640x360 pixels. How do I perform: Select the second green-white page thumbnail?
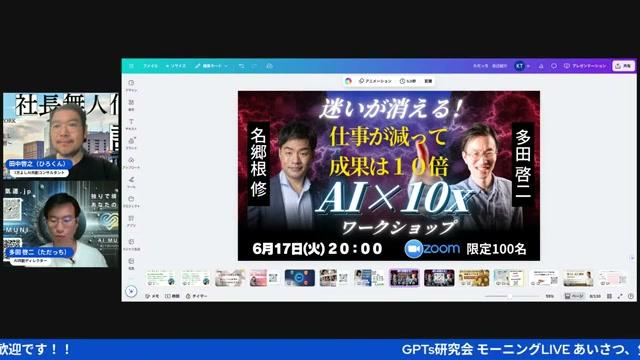point(196,278)
